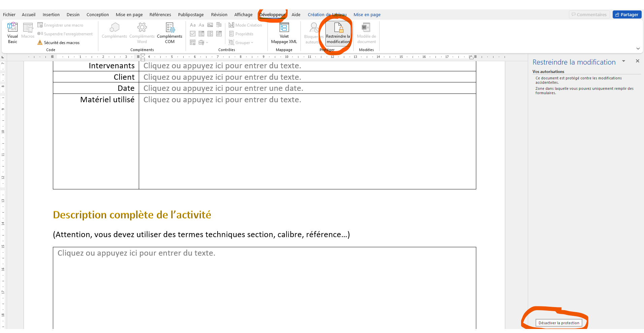644x333 pixels.
Task: Collapse the ribbon with the chevron
Action: (638, 49)
